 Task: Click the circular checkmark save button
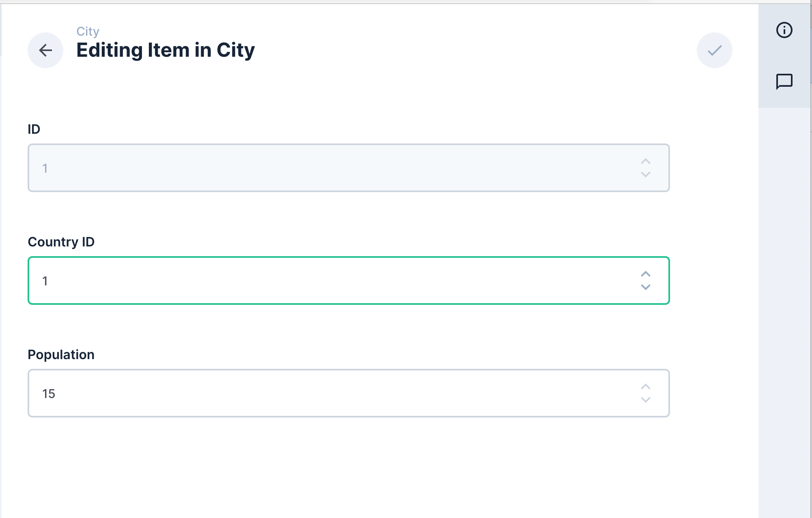(714, 50)
